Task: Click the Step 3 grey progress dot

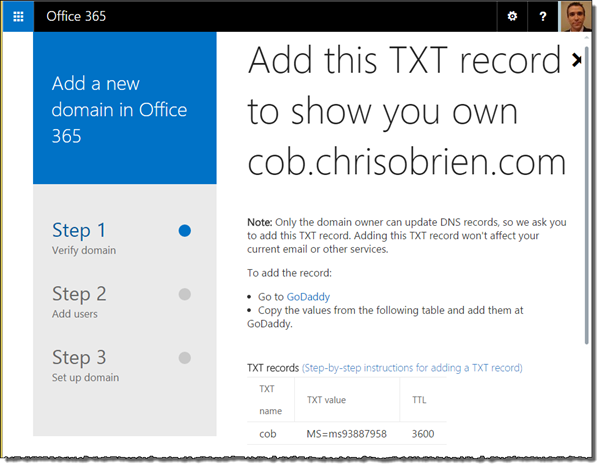Action: coord(185,358)
